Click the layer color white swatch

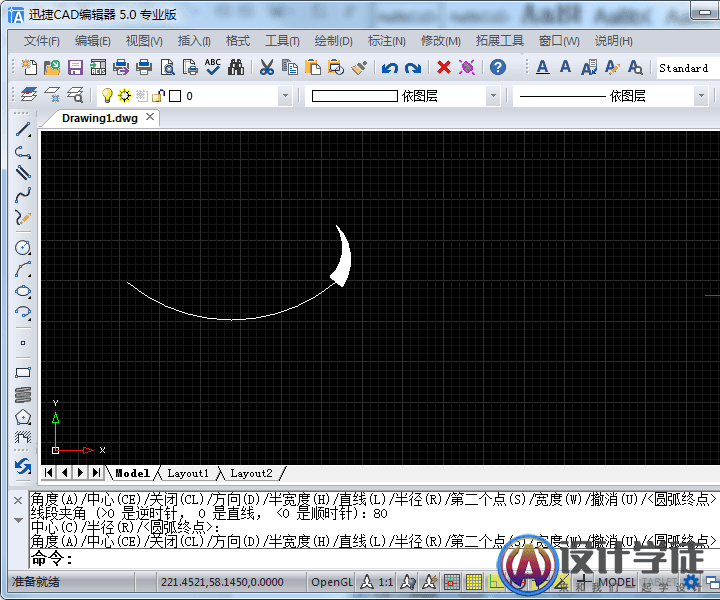[175, 96]
